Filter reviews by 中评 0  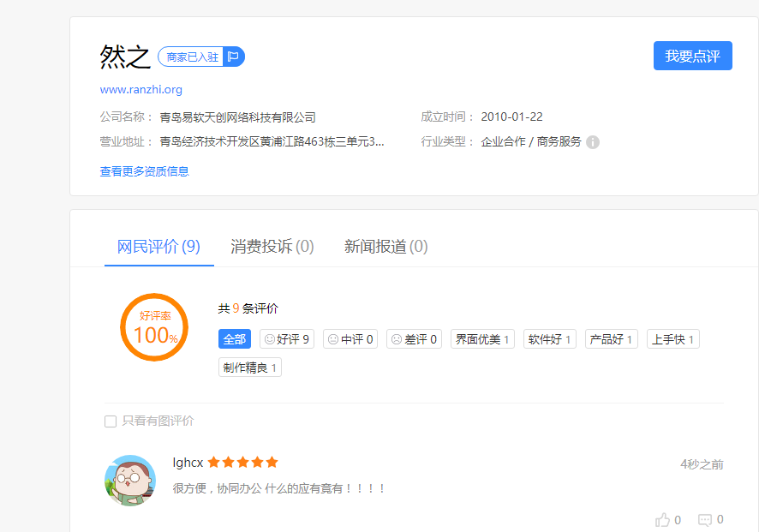[350, 339]
